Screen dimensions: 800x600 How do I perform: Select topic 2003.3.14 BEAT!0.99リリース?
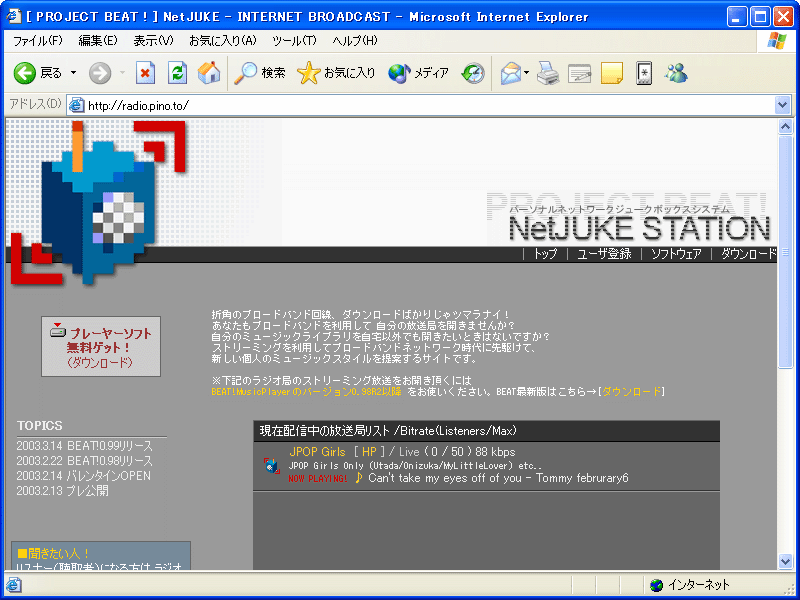(84, 446)
